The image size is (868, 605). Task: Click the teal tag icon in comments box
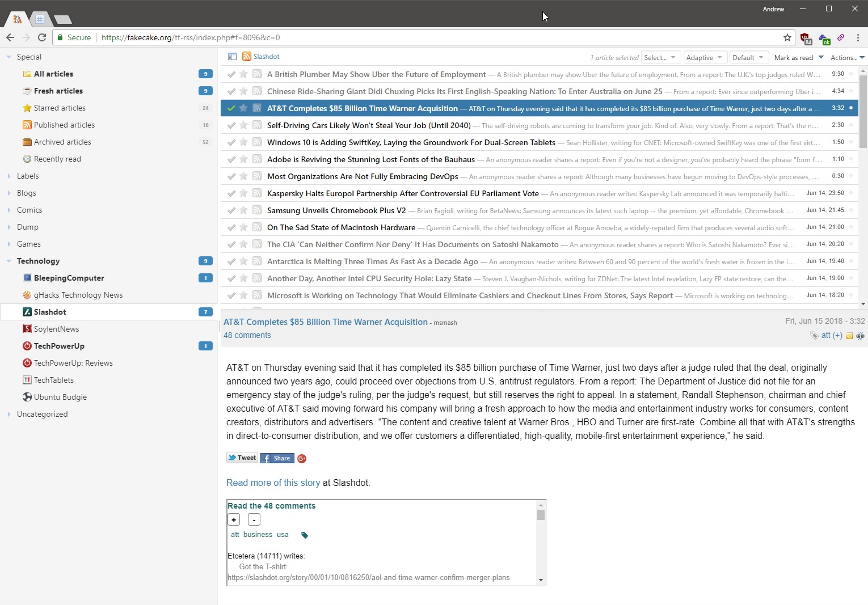tap(305, 535)
